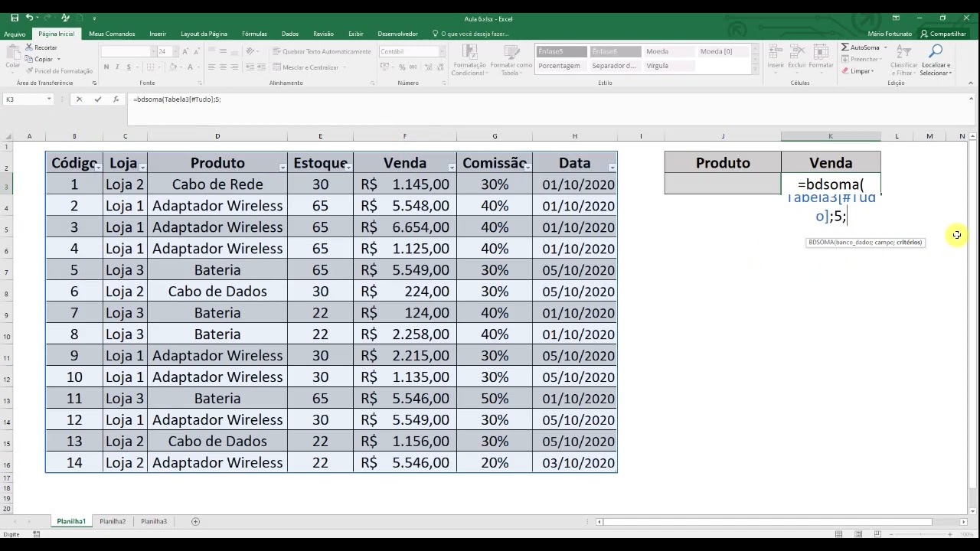Enable Quebrar Texto Automaticamente
Screen dimensions: 980x551
(x=322, y=51)
